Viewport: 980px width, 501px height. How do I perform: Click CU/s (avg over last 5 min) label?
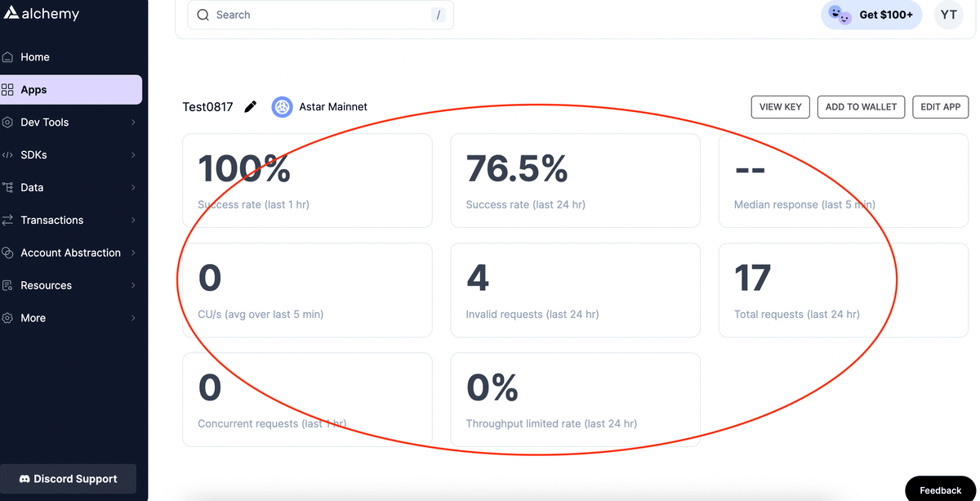click(261, 314)
